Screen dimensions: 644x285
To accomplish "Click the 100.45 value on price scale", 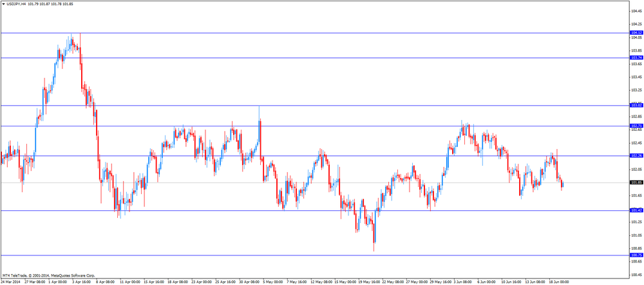I will [637, 275].
